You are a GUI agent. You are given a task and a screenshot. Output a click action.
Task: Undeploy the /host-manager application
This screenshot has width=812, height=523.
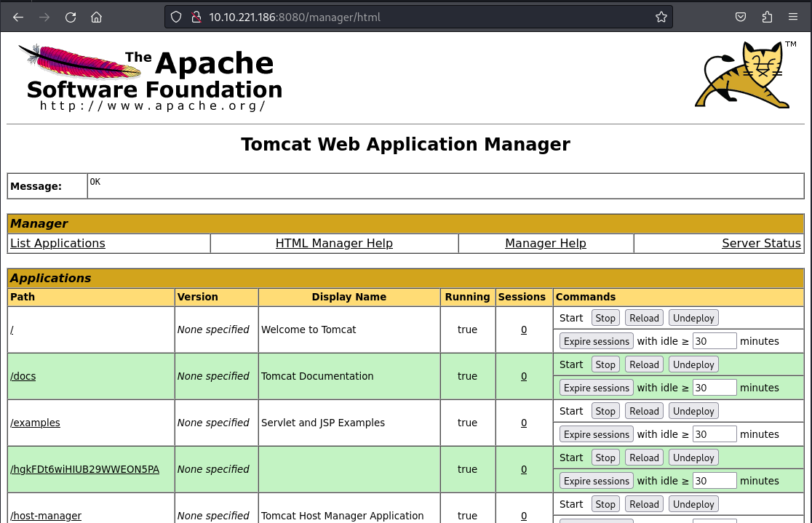693,504
